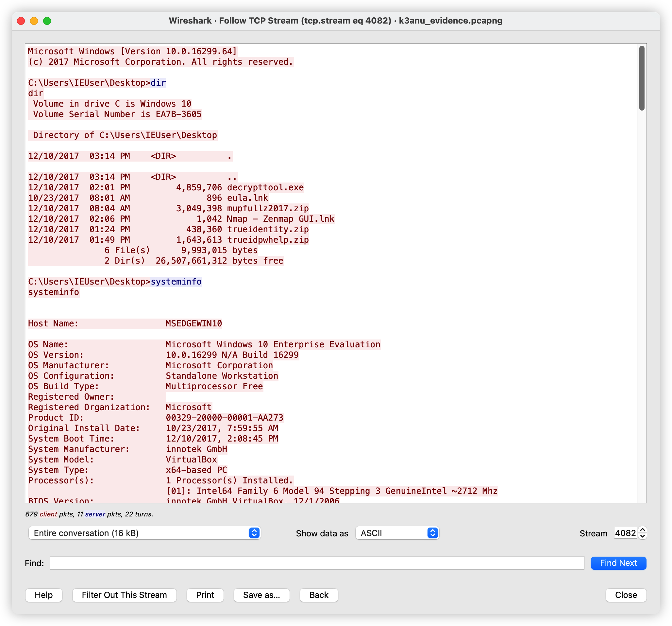Image resolution: width=672 pixels, height=626 pixels.
Task: Click the 'trueidpwhelp.zip' file name
Action: point(268,240)
